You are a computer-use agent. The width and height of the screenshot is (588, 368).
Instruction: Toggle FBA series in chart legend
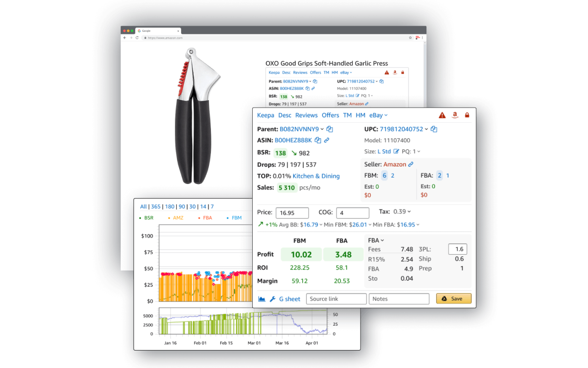click(x=205, y=218)
